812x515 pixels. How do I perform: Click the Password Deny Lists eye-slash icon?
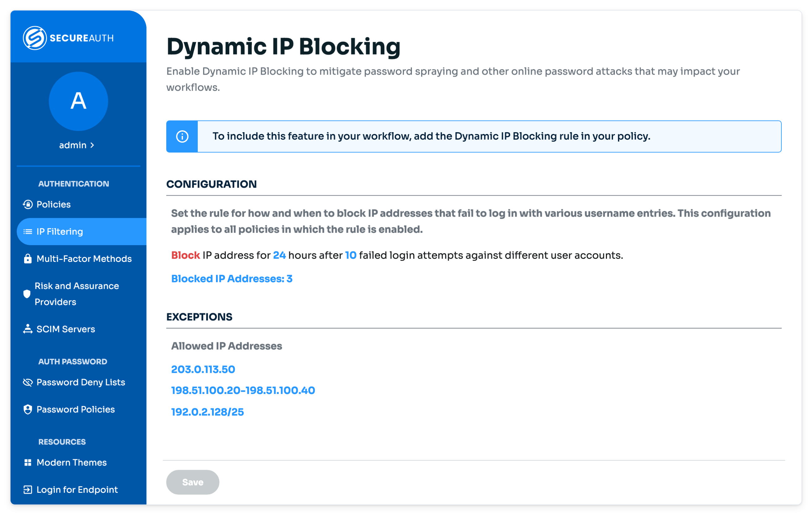click(28, 382)
